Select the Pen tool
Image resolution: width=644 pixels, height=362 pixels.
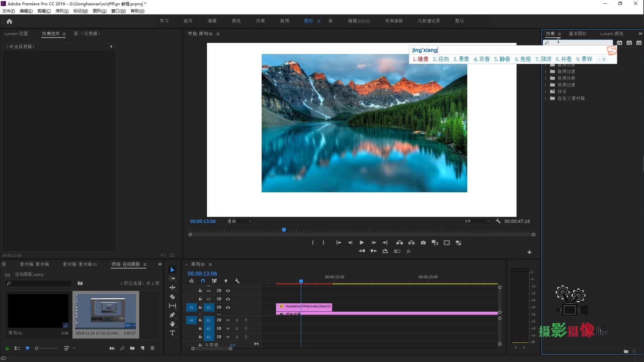[172, 315]
